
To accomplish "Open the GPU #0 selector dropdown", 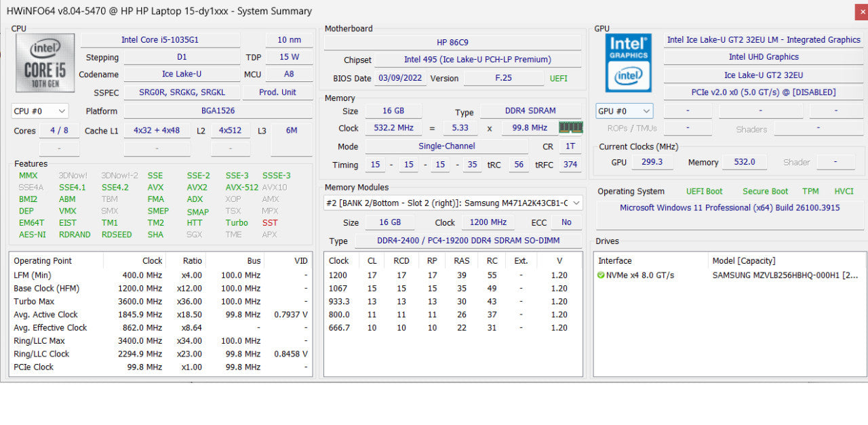I will [x=624, y=111].
